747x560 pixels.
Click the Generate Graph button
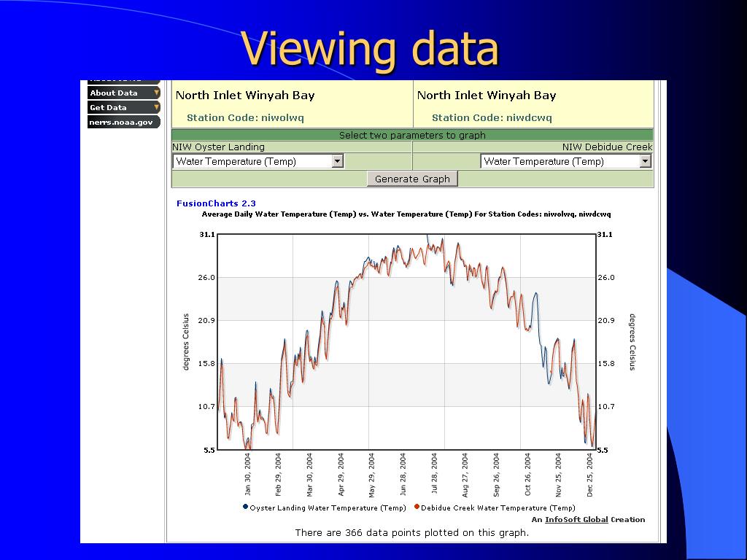click(x=412, y=179)
